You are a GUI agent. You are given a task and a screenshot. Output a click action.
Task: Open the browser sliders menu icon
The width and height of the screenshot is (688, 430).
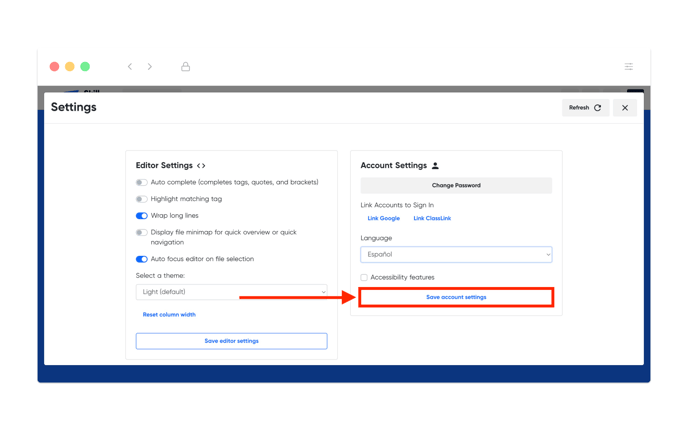(x=629, y=67)
